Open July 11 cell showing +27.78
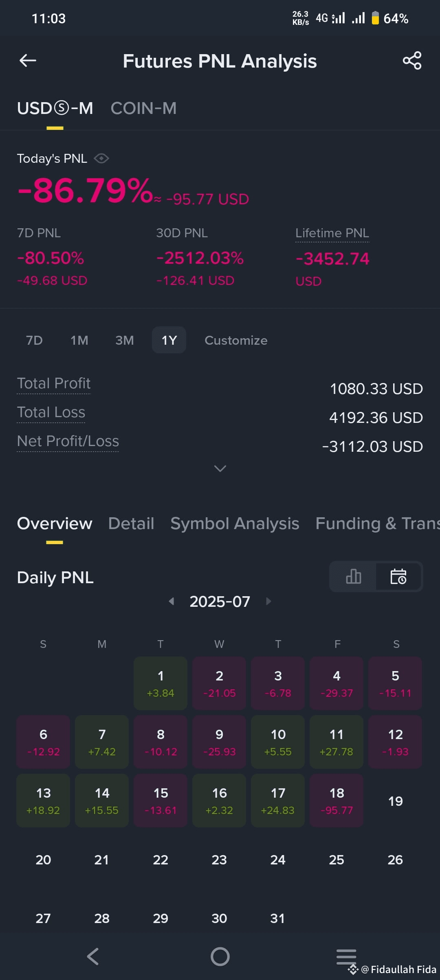Screen dimensions: 440x980 (x=337, y=742)
